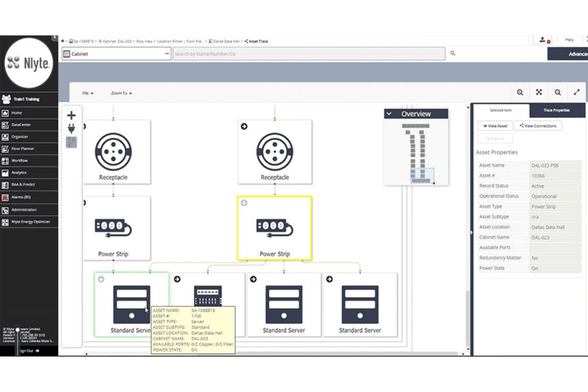This screenshot has height=392, width=588.
Task: Open the Cabinet type dropdown
Action: click(x=116, y=54)
